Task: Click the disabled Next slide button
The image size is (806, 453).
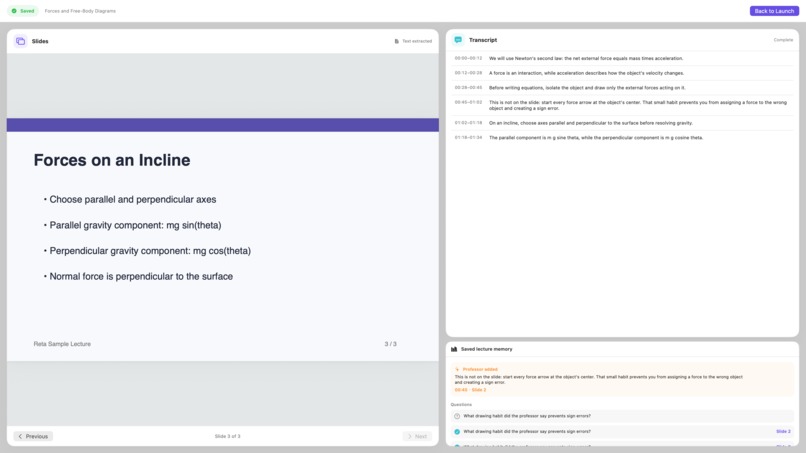Action: pos(417,436)
